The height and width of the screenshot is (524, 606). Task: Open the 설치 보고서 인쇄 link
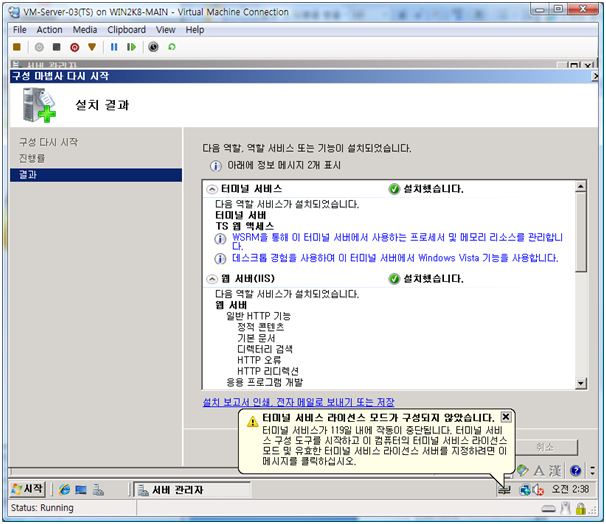pyautogui.click(x=298, y=402)
